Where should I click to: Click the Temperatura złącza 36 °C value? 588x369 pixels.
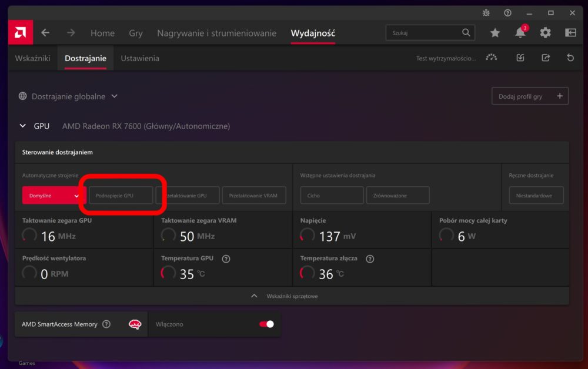[x=331, y=274]
